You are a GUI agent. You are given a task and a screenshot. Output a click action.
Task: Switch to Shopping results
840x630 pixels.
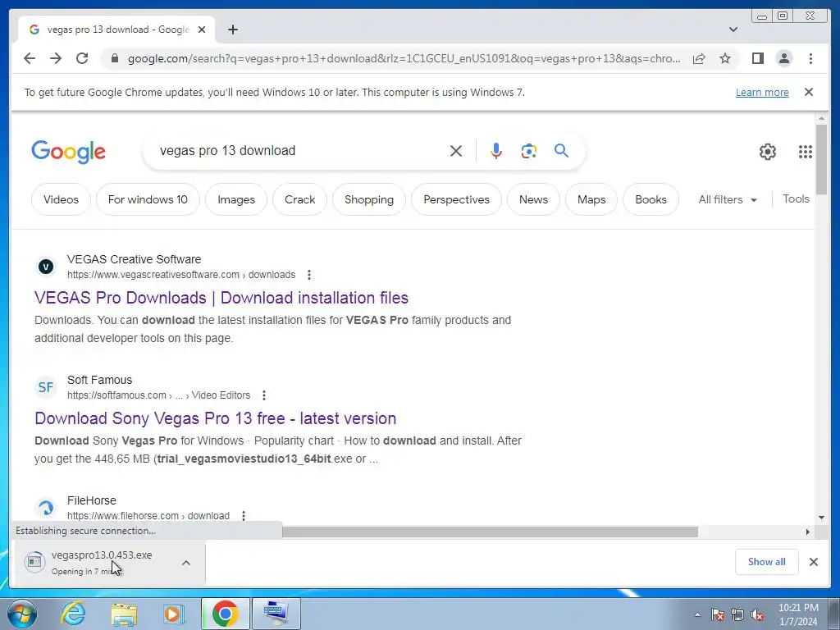369,199
